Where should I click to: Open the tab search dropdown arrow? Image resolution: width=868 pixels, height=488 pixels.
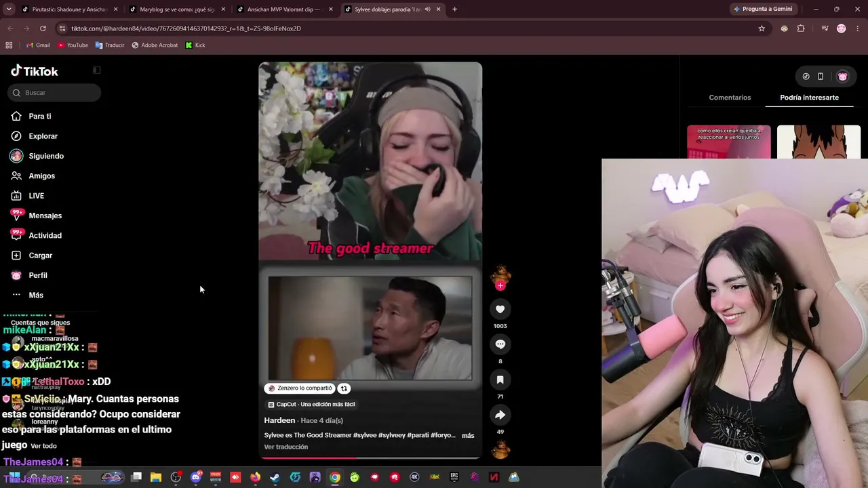pos(9,9)
